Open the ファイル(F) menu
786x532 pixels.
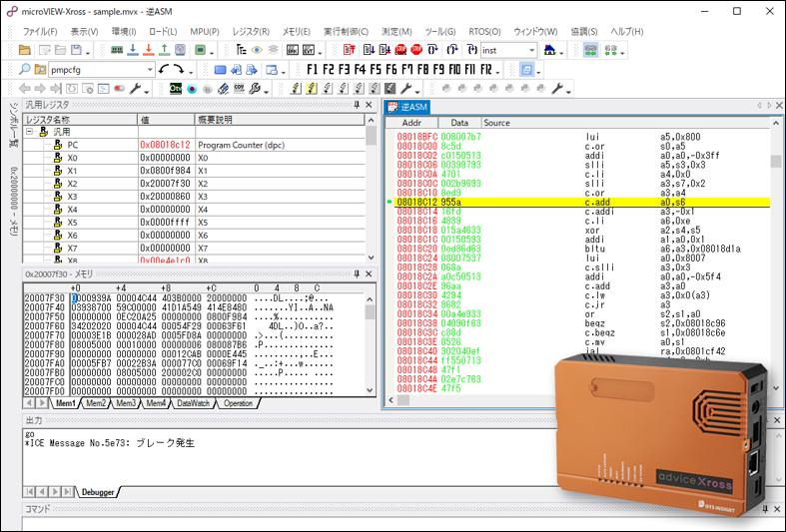40,32
